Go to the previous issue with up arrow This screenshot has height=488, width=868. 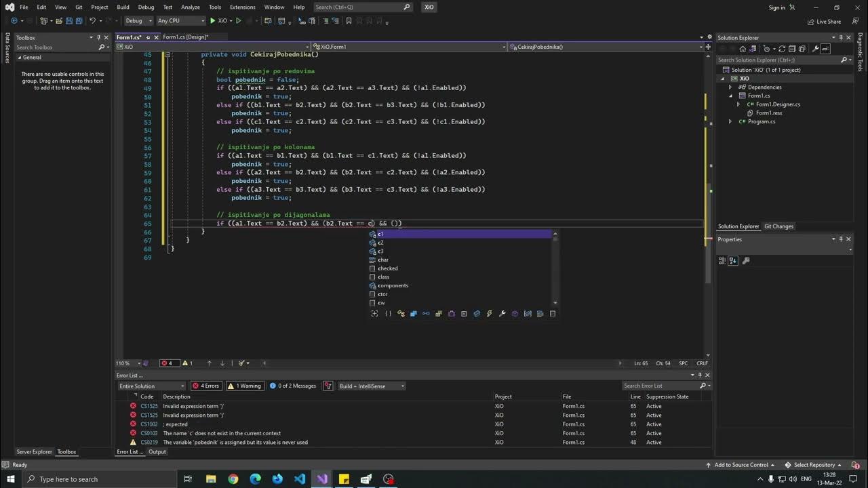(x=209, y=363)
